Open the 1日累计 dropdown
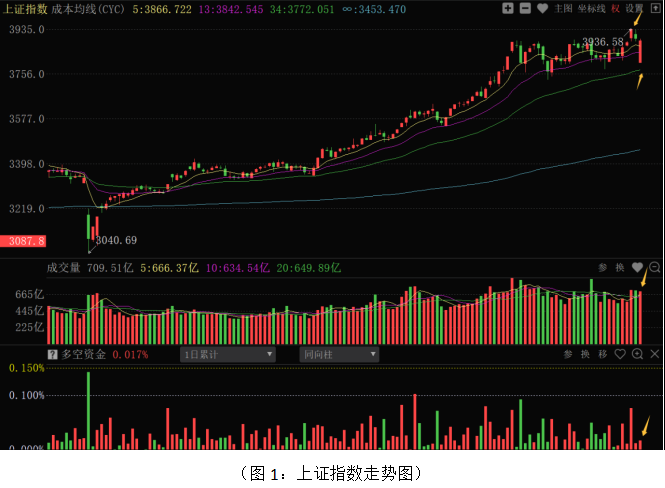This screenshot has height=488, width=665. (228, 355)
